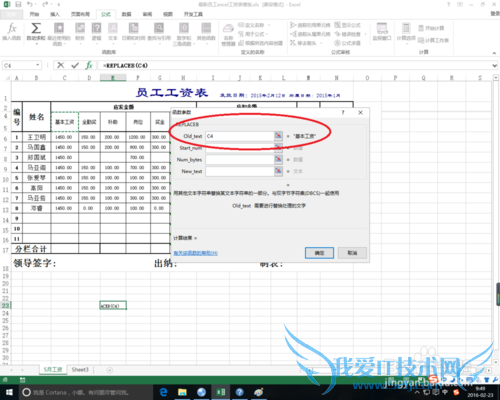
Task: Collapse the ribbon with the up chevron
Action: [494, 53]
